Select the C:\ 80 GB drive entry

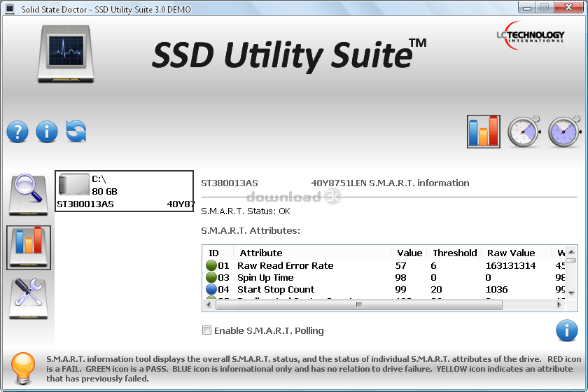pos(124,191)
